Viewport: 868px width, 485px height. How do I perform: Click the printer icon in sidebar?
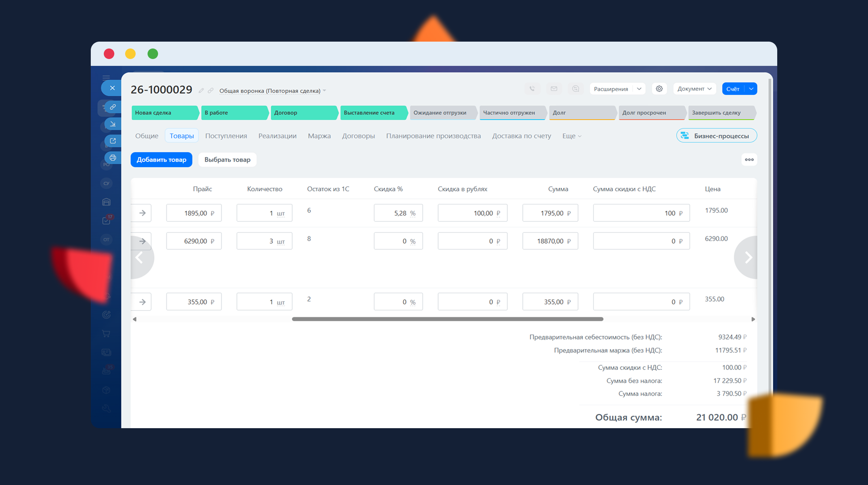point(113,158)
